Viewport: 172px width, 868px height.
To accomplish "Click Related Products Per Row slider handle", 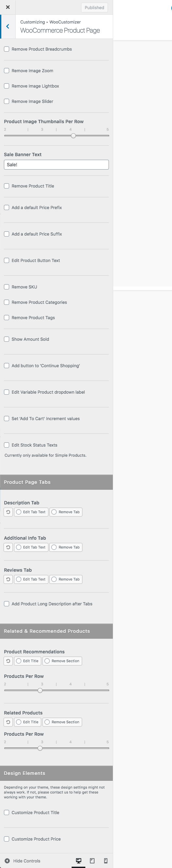I will (40, 748).
